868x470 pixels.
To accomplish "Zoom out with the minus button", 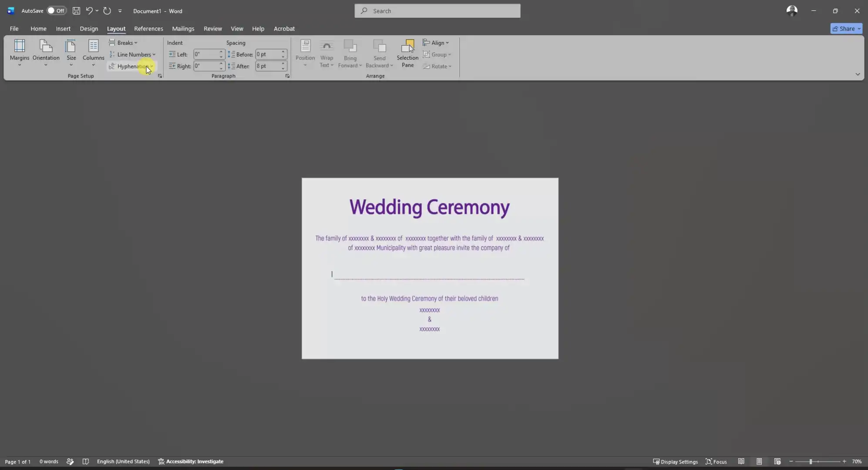I will coord(791,462).
